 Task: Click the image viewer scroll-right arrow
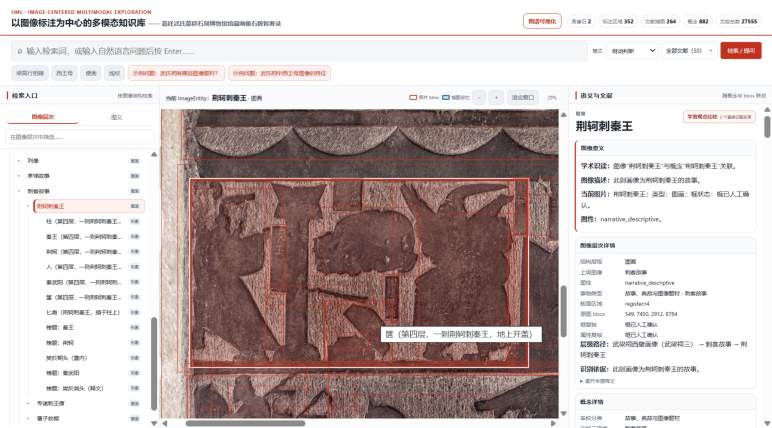pyautogui.click(x=553, y=423)
